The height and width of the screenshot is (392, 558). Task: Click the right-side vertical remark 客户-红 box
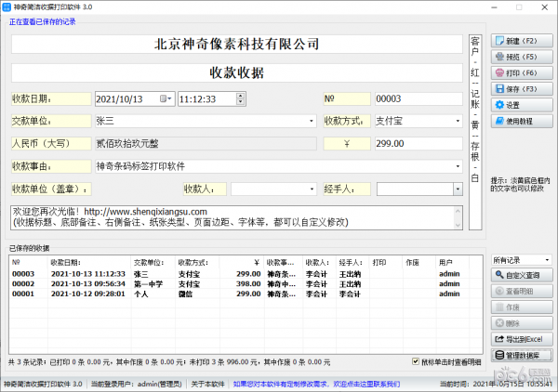coord(475,132)
